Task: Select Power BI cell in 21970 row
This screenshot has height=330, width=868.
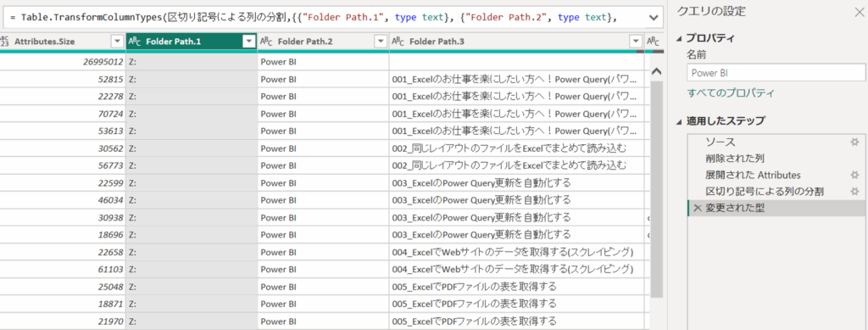Action: [x=323, y=321]
